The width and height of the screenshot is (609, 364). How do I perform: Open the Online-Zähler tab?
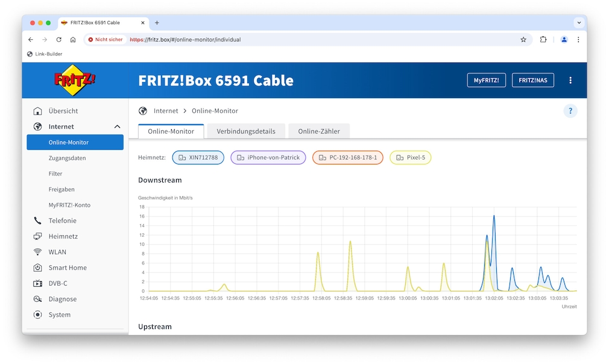318,131
